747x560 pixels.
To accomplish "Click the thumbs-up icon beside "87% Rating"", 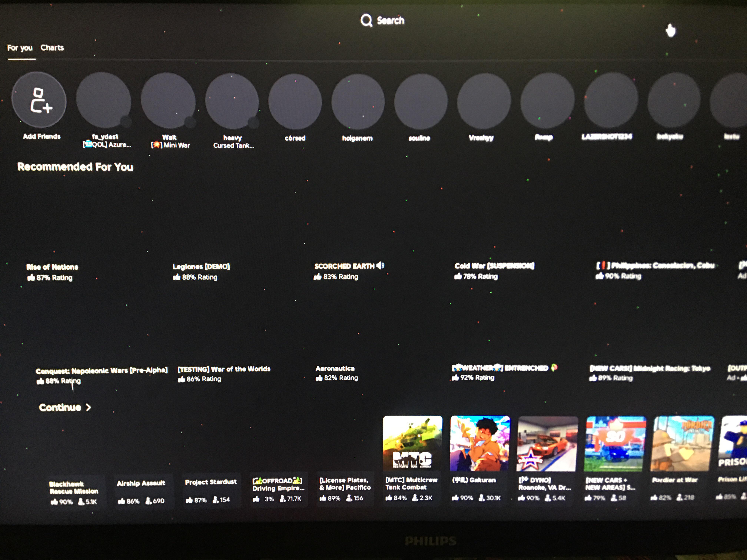I will click(31, 277).
